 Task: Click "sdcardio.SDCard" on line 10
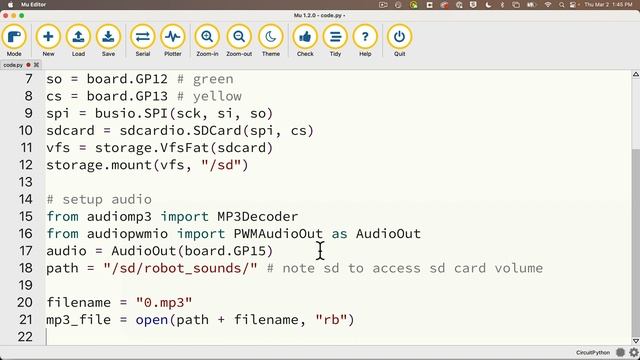pos(180,131)
